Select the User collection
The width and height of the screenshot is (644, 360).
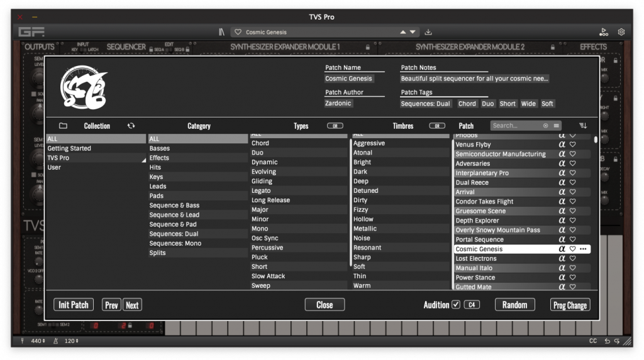[96, 167]
